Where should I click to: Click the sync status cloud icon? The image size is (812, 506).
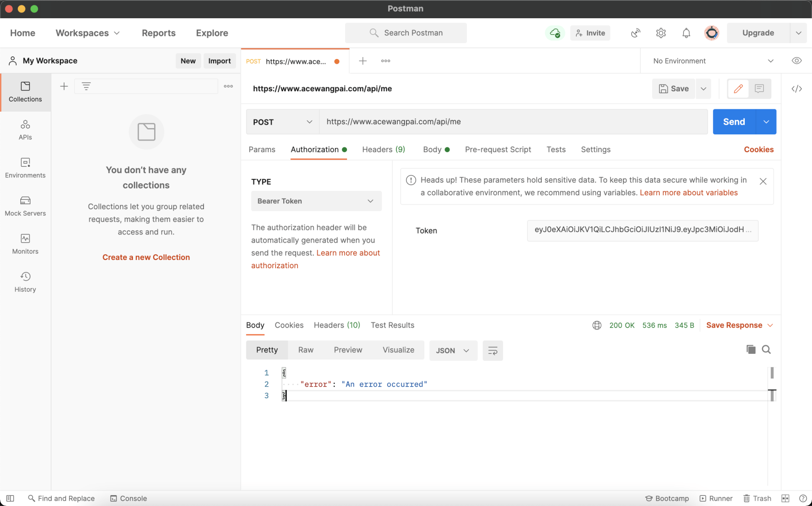pos(555,33)
